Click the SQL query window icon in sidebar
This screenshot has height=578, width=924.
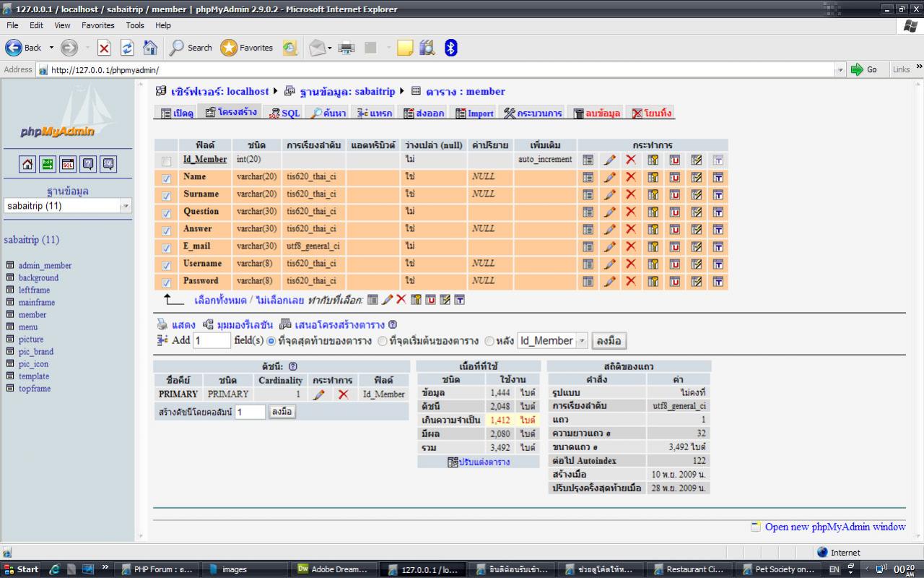[x=67, y=164]
